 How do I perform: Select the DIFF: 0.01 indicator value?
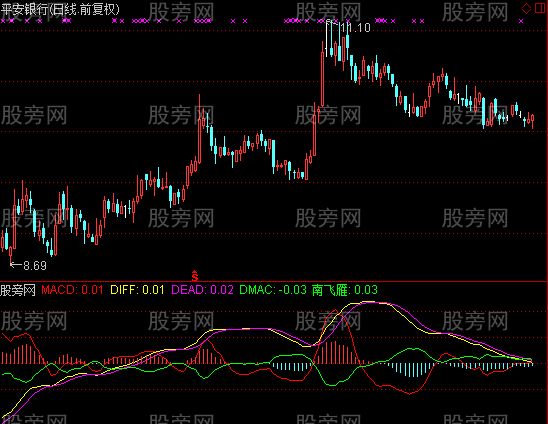point(137,290)
